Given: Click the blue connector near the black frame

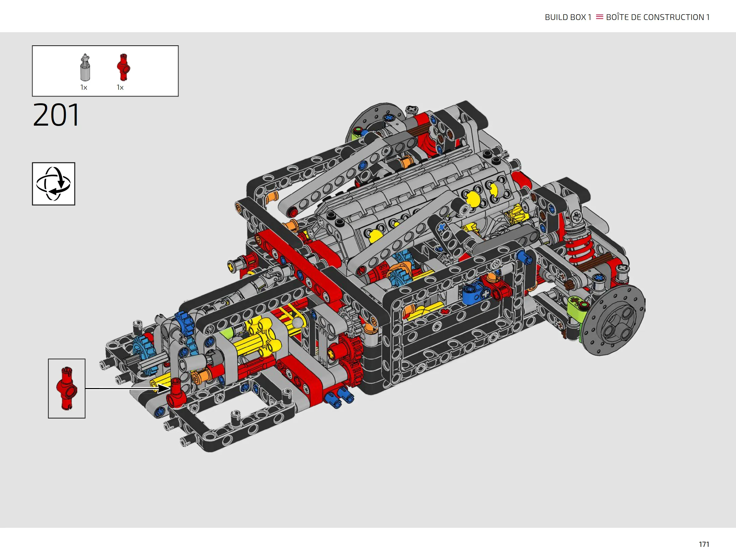Looking at the screenshot, I should [477, 292].
